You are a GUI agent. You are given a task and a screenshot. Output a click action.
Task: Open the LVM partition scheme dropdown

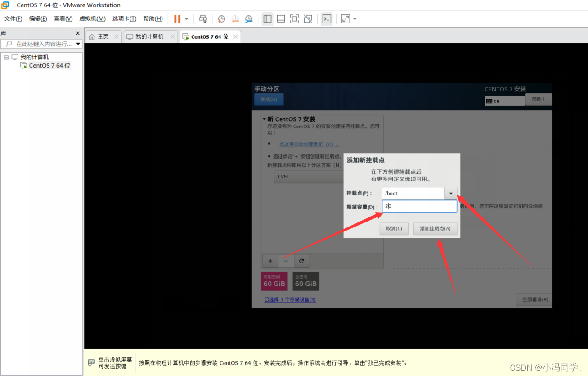pos(309,177)
